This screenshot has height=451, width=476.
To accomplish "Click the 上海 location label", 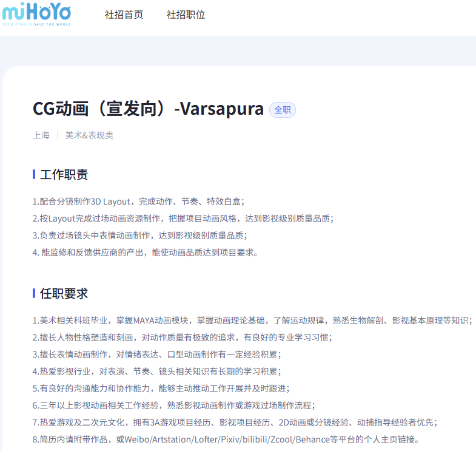I will [41, 135].
